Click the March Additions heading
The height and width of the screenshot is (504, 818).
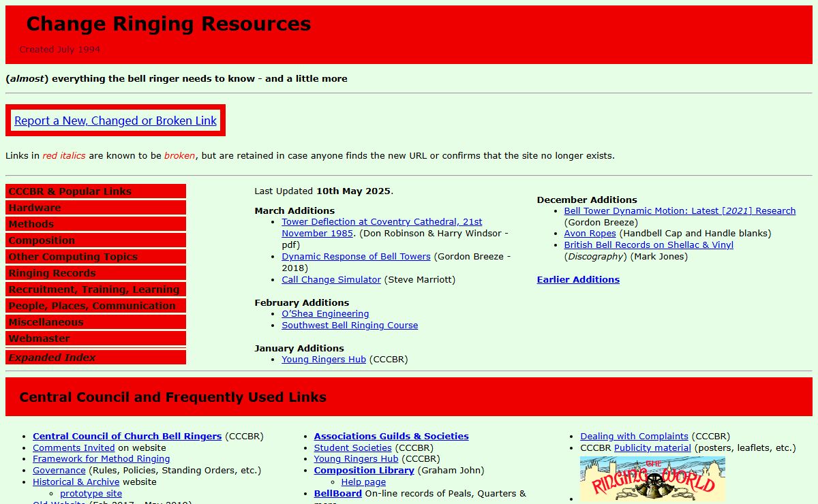294,210
